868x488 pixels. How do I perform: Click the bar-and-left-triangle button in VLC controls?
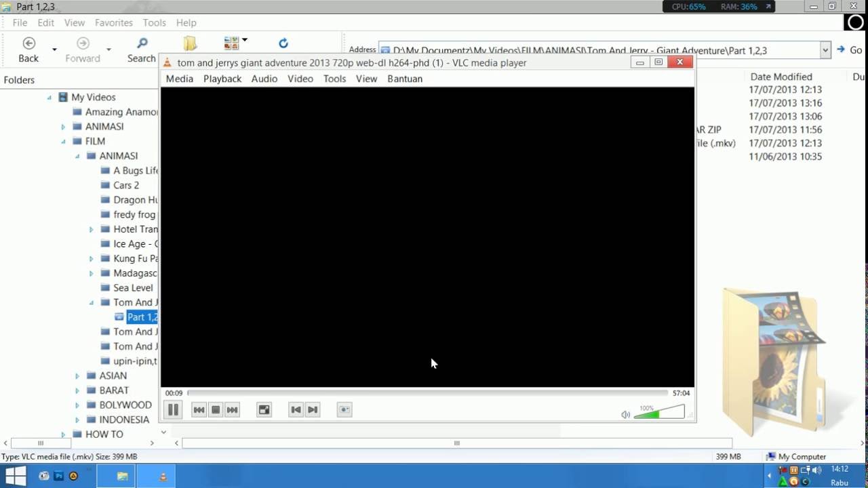click(x=296, y=409)
